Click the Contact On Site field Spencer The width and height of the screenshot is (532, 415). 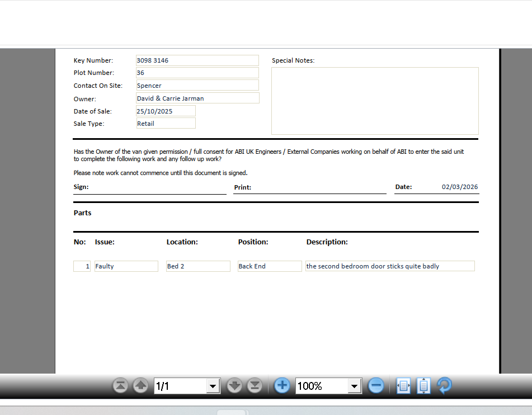tap(197, 85)
